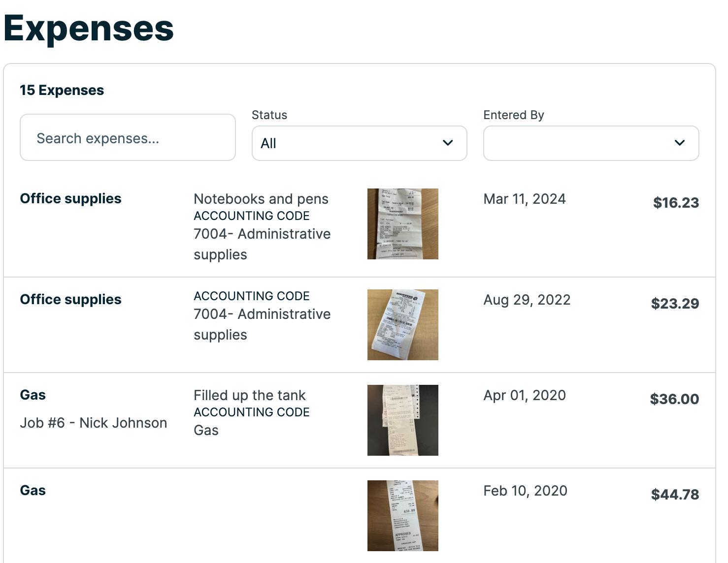Viewport: 728px width, 563px height.
Task: Select the Gas expense title from Feb 10, 2020
Action: click(x=33, y=491)
